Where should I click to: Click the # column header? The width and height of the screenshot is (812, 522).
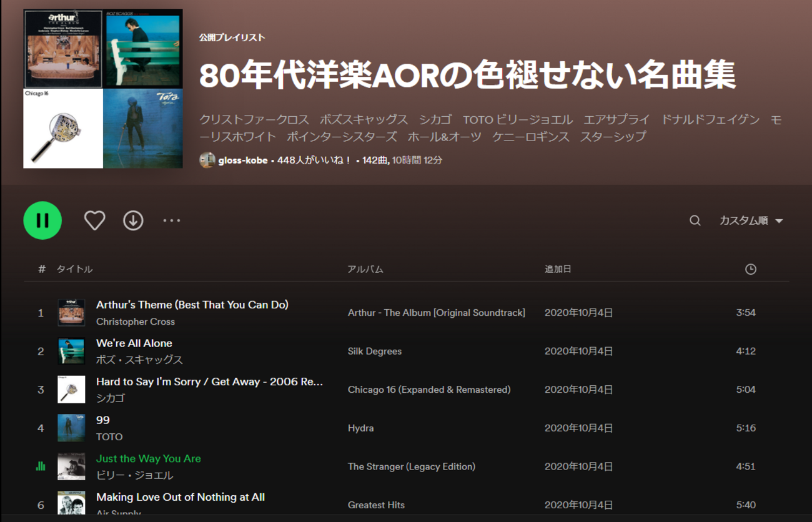click(42, 269)
